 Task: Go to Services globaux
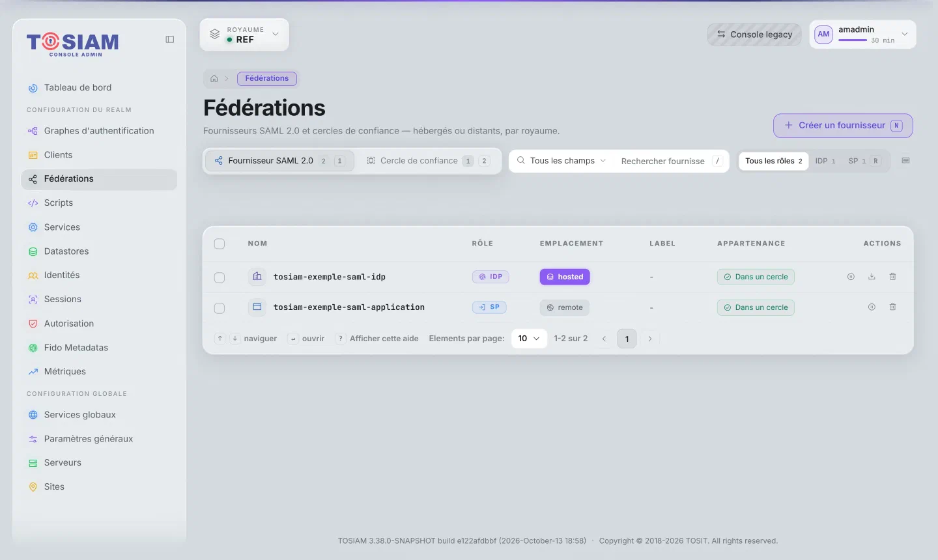(99, 415)
